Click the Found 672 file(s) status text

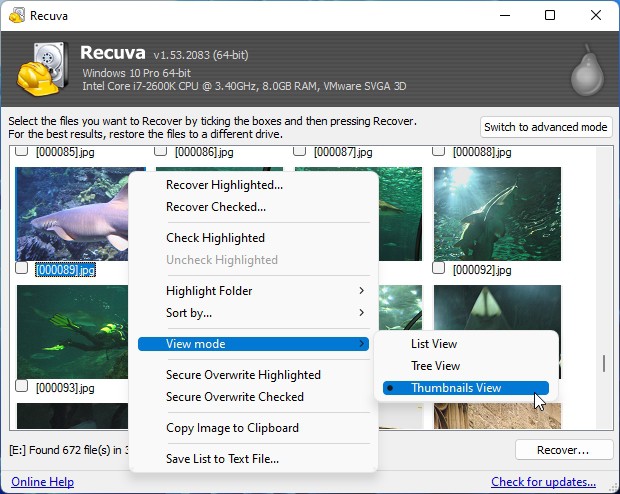69,450
